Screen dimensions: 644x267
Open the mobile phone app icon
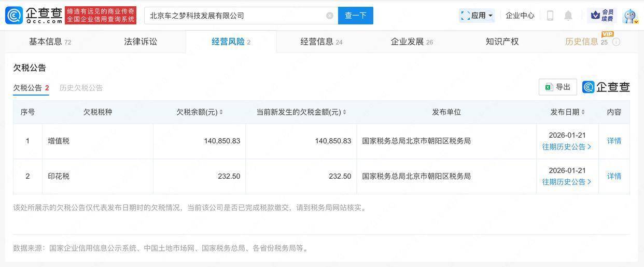550,16
